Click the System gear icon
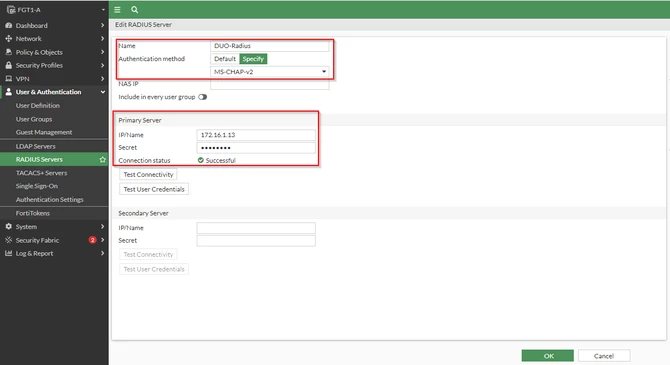The height and width of the screenshot is (365, 670). point(9,227)
